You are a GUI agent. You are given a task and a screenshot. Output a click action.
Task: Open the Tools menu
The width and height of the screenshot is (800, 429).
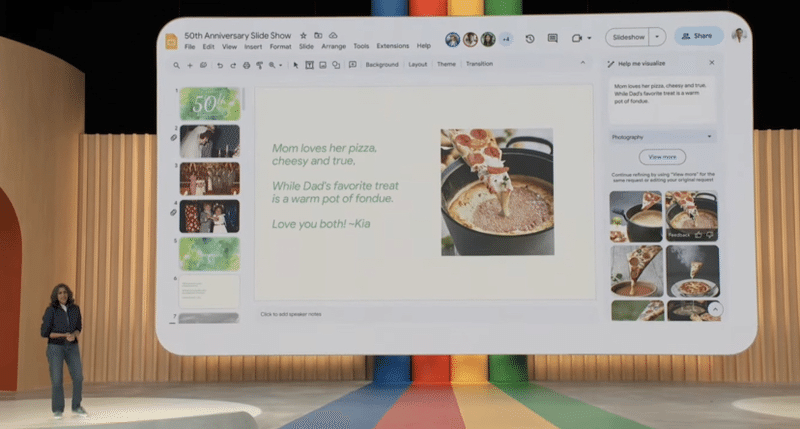click(361, 46)
